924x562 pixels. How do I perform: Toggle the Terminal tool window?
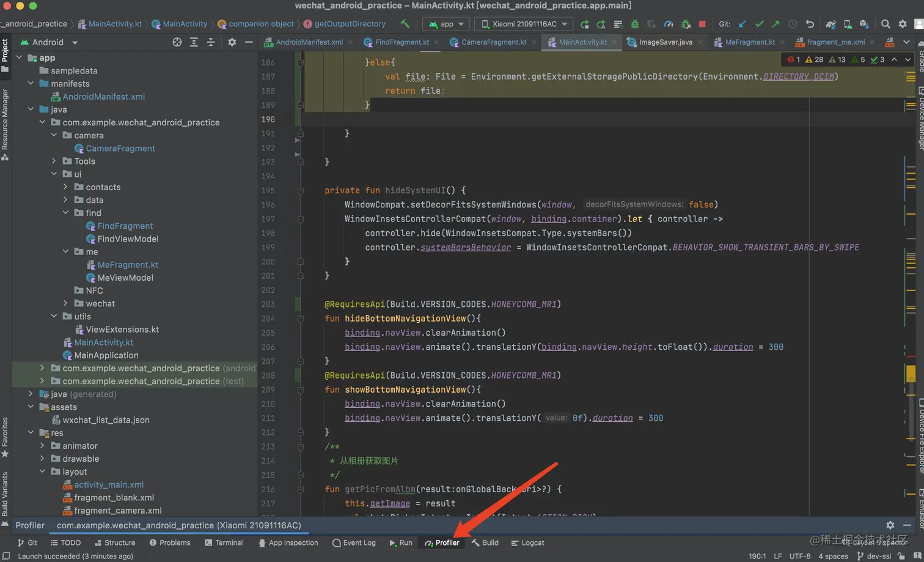tap(224, 542)
